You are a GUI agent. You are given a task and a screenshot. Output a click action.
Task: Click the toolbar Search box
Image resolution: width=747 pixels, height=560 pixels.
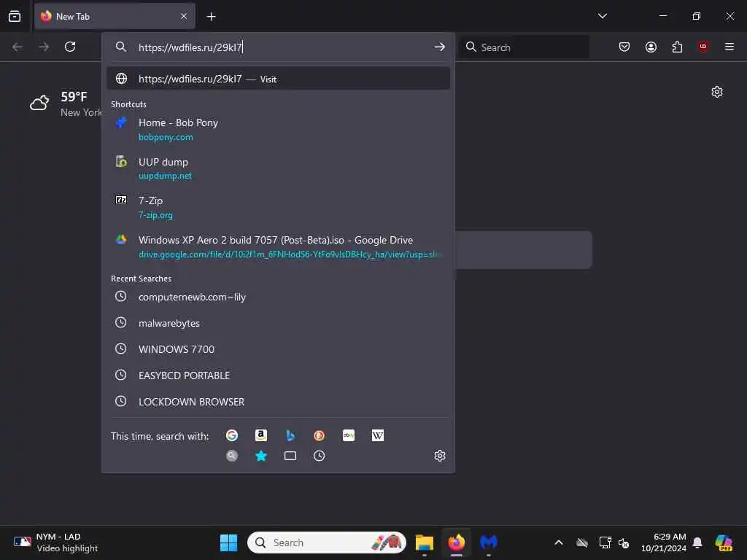tap(524, 47)
